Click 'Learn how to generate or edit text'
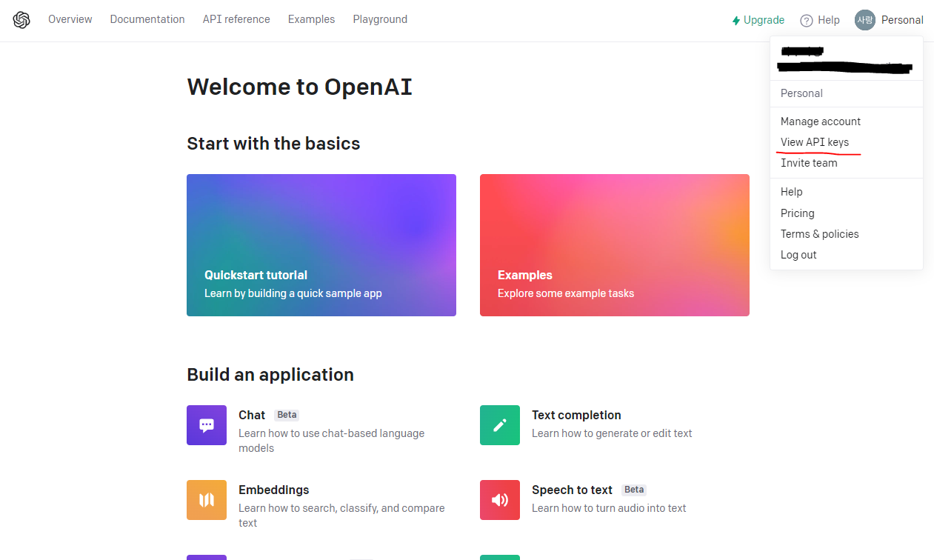This screenshot has width=934, height=560. pos(612,433)
